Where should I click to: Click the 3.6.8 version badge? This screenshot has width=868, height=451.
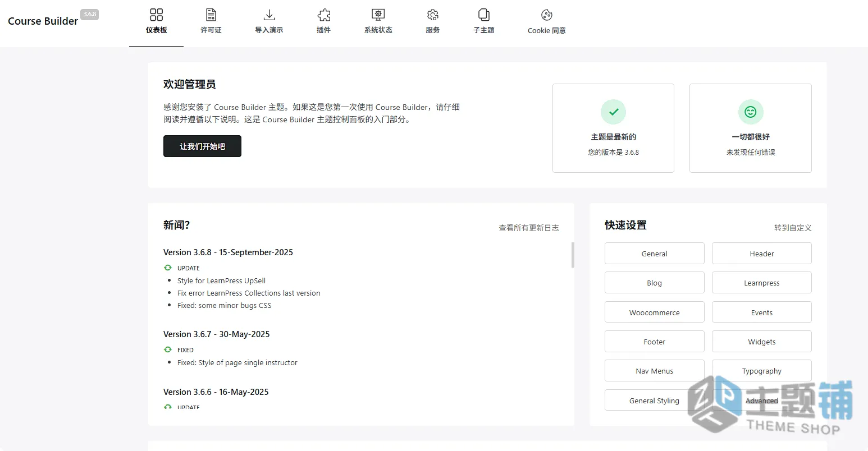point(89,14)
